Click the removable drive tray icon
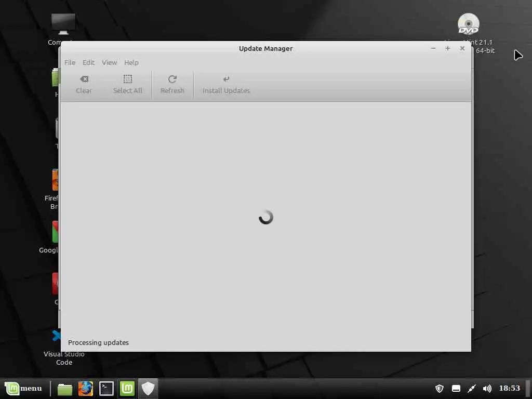Screen dimensions: 532x399 pos(456,388)
